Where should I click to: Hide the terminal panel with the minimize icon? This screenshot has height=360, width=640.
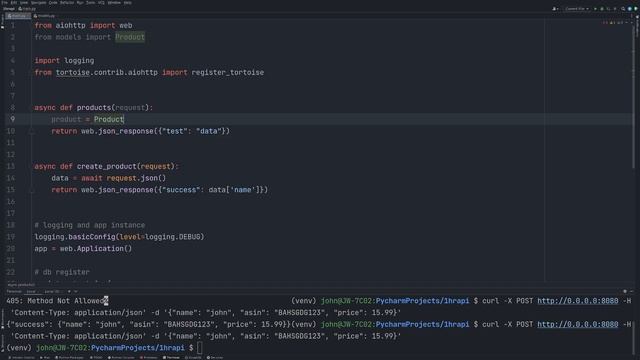632,291
